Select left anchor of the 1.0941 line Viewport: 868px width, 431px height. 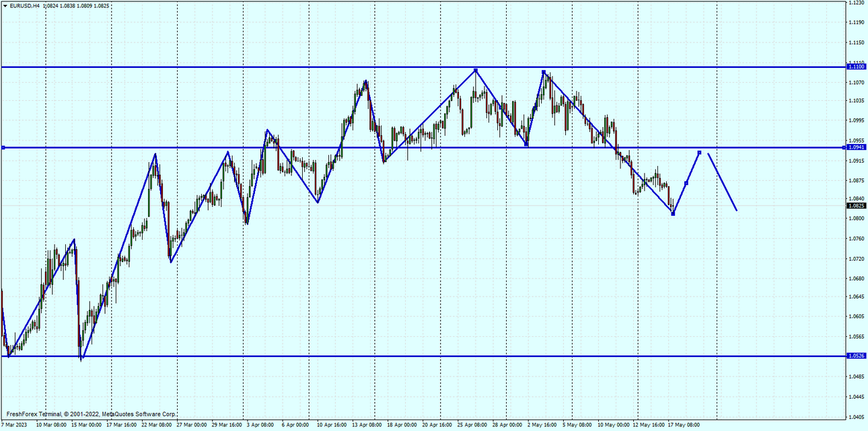3,147
